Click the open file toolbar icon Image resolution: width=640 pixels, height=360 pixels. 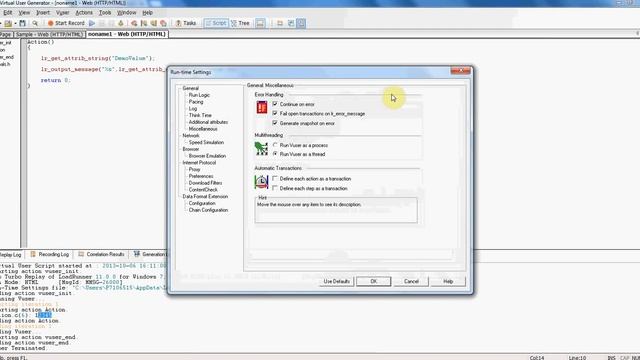8,23
